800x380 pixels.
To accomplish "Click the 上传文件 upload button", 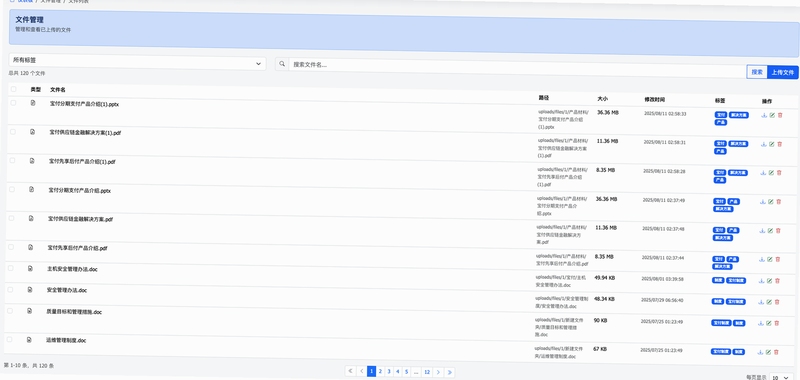I will pyautogui.click(x=783, y=72).
